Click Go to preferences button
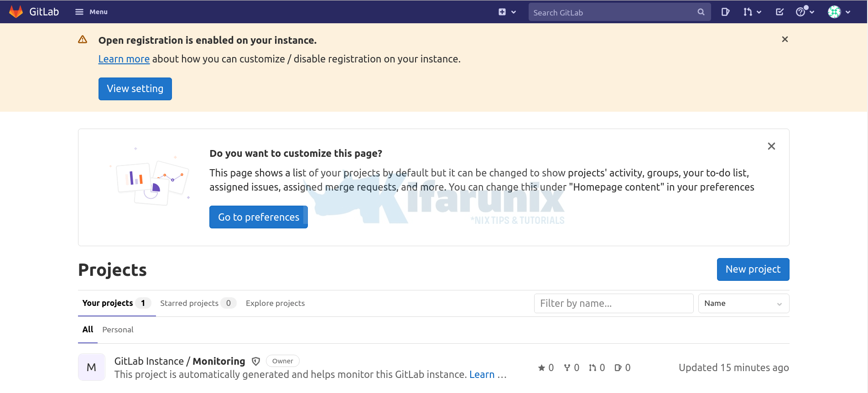The image size is (868, 393). [x=259, y=217]
